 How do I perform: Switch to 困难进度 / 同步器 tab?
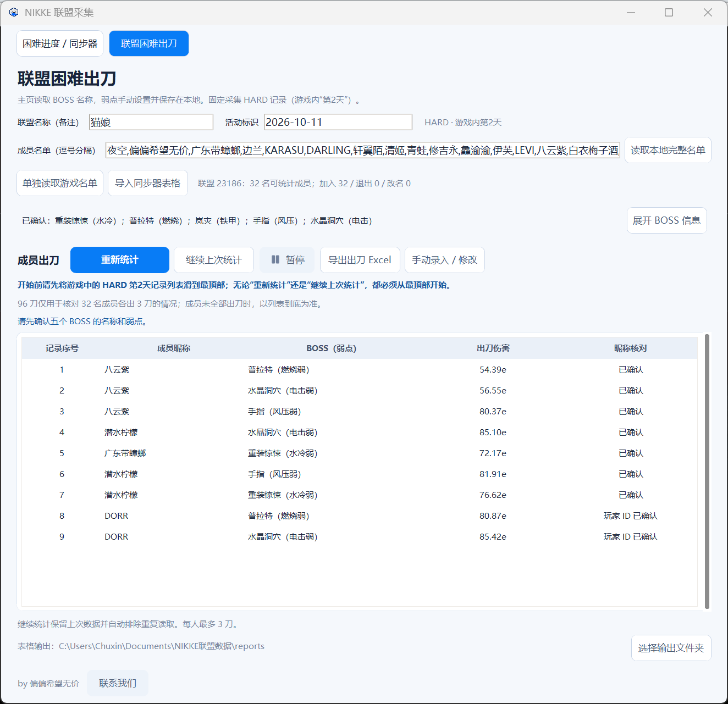[x=60, y=43]
